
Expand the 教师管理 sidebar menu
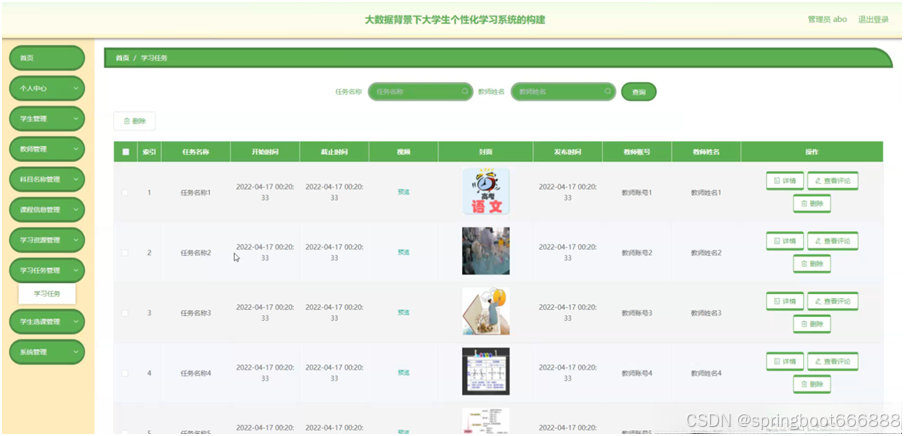[x=47, y=149]
